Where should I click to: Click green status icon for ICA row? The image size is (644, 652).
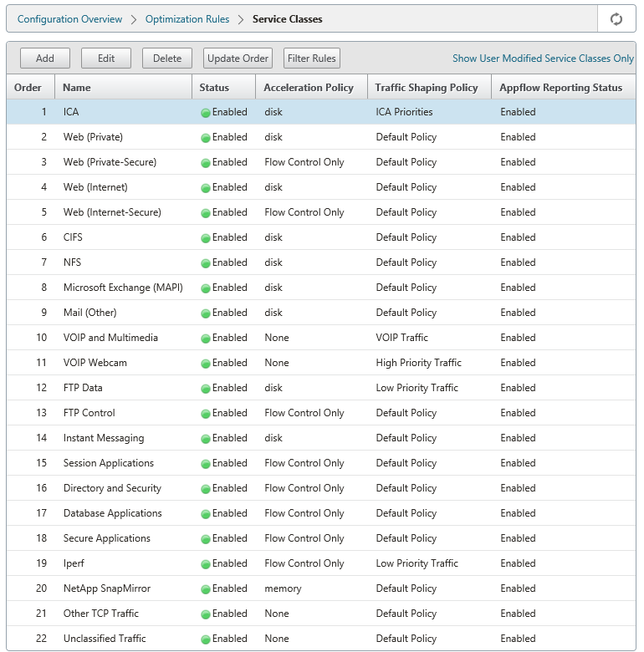(206, 113)
